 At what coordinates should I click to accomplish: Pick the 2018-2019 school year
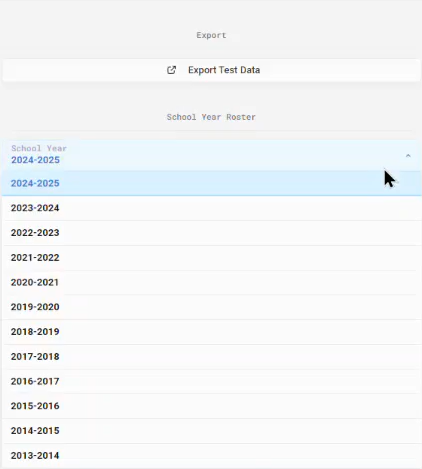pos(212,332)
